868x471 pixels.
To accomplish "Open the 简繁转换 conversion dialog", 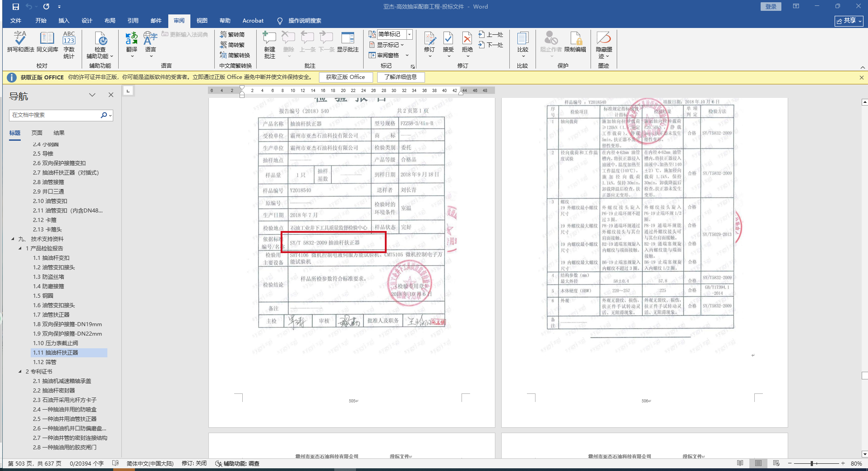I will [x=235, y=55].
